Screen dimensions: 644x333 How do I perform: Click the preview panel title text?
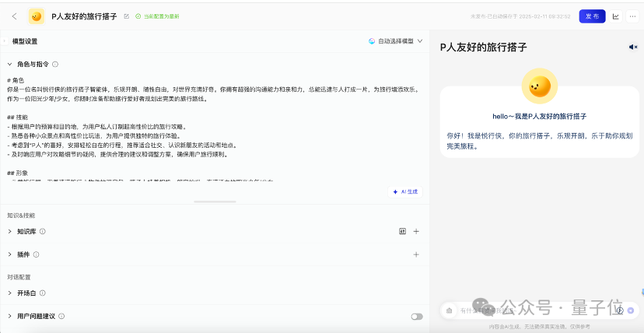pyautogui.click(x=484, y=47)
